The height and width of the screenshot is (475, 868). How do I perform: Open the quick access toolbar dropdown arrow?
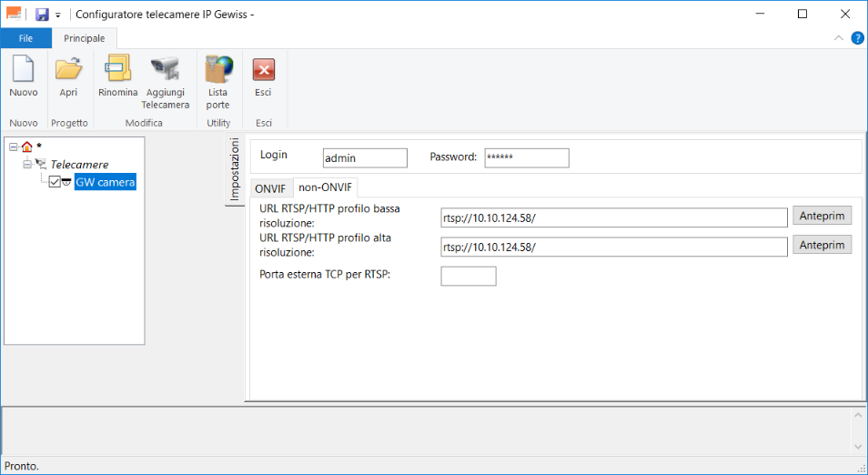click(x=57, y=15)
